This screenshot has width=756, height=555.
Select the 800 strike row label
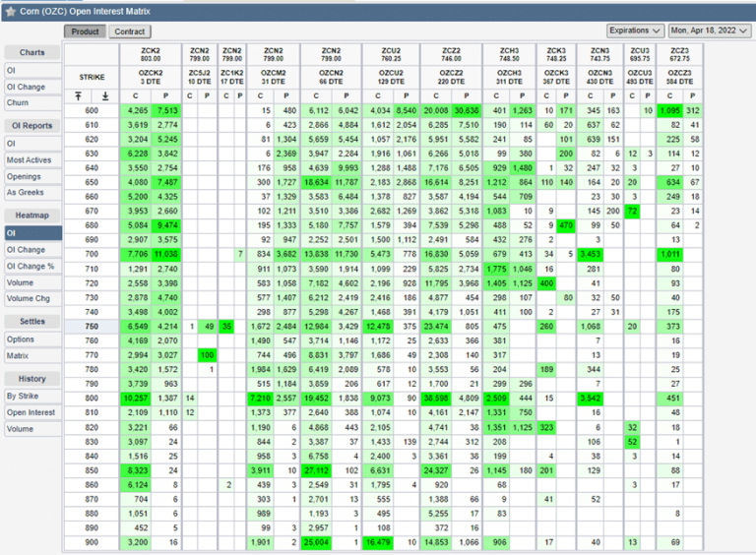92,399
